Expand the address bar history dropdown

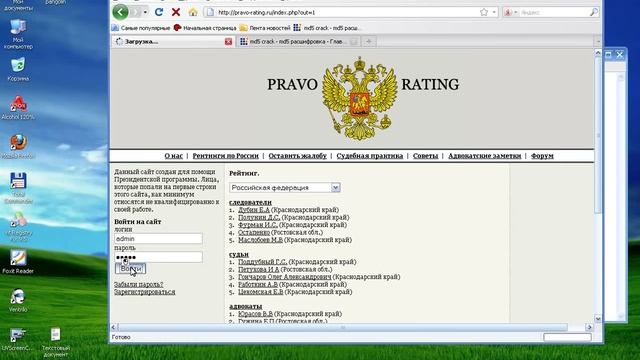(x=494, y=12)
